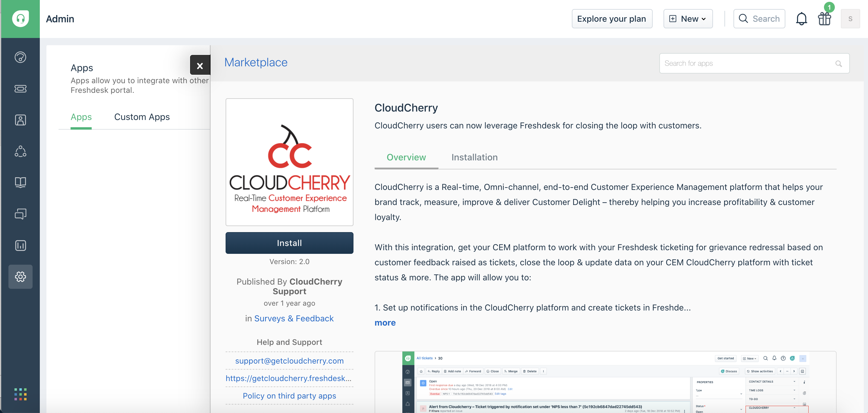Click the global Search field
868x413 pixels.
(x=759, y=18)
